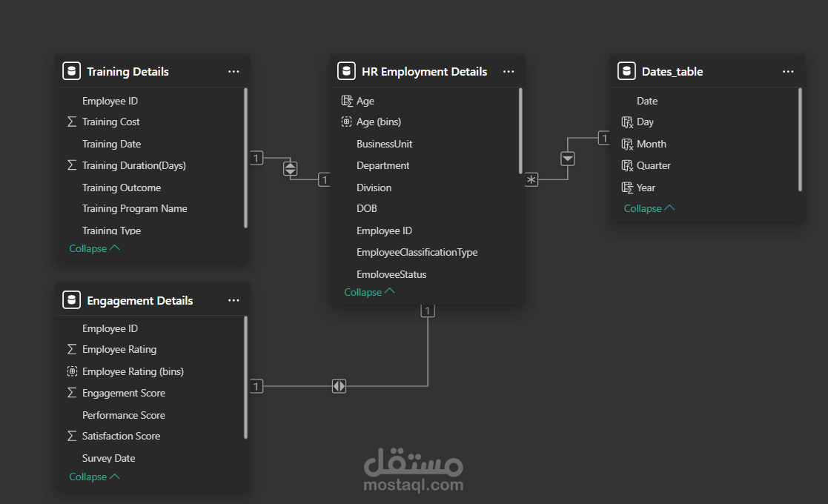Click the many (asterisk) cardinality marker

point(531,179)
